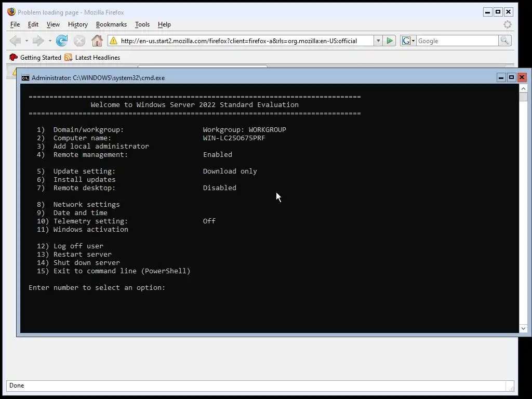
Task: Click the Stop loading icon
Action: click(x=79, y=41)
